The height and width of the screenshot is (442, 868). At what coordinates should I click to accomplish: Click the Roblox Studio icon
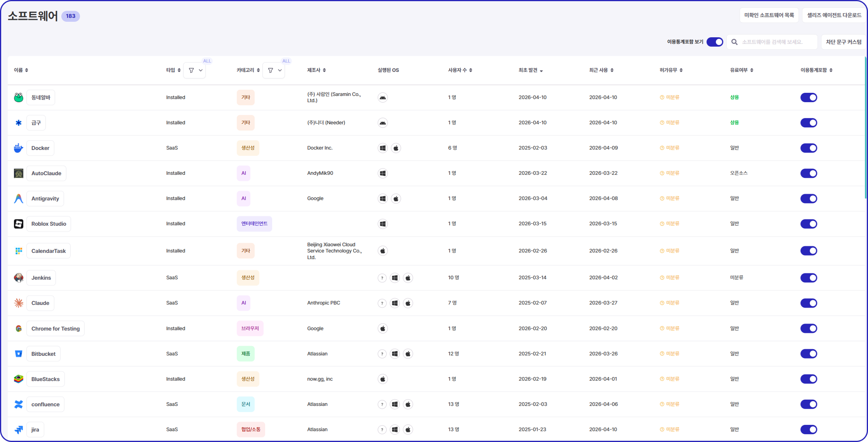tap(18, 224)
